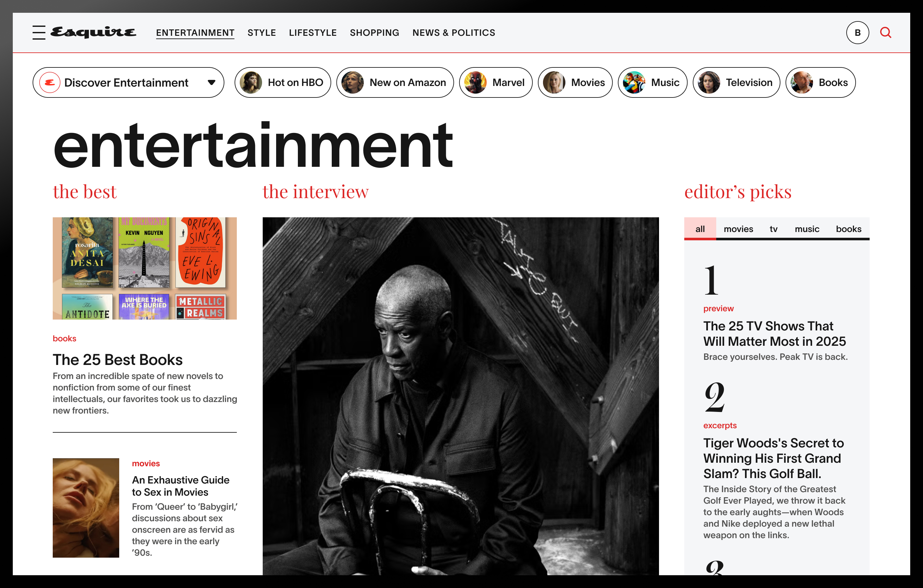This screenshot has height=588, width=923.
Task: Select the Hot on HBO chip
Action: pos(283,82)
